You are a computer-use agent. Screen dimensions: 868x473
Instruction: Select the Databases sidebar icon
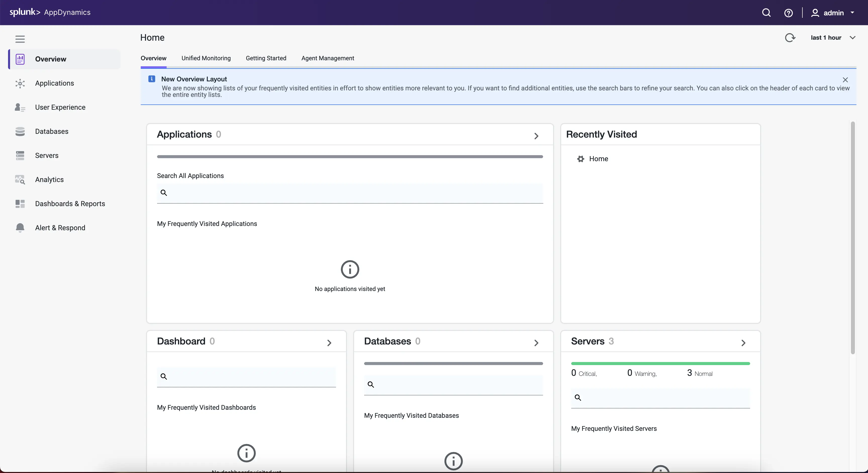click(x=20, y=131)
